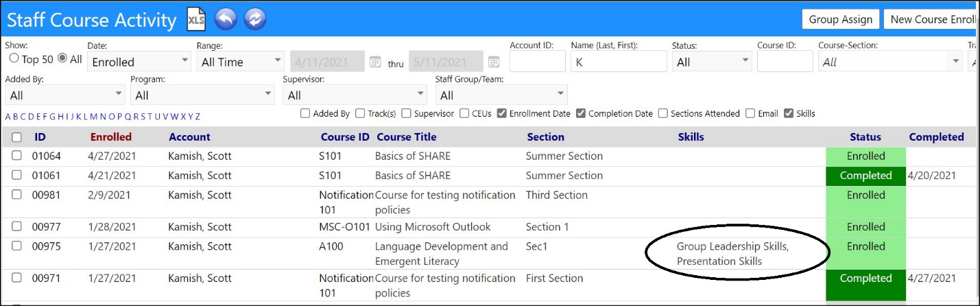Select row checkbox for ID 00977
Screen dimensions: 980x306
(x=16, y=226)
